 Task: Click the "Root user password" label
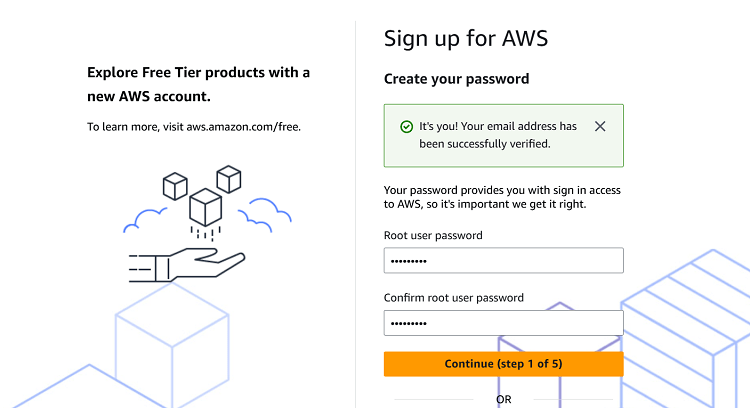433,236
